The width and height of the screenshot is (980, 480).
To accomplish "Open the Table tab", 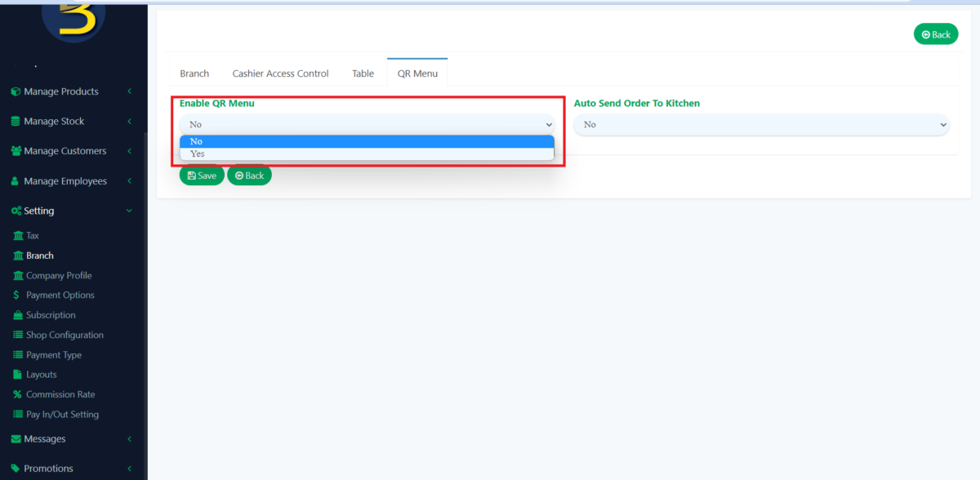I will (363, 73).
